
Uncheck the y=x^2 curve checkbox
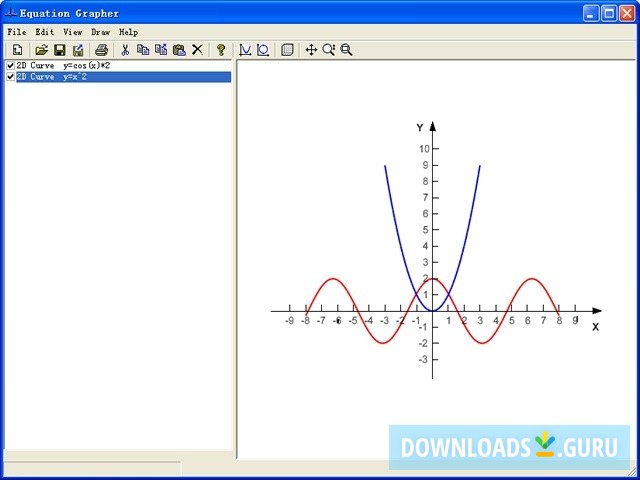(x=11, y=77)
